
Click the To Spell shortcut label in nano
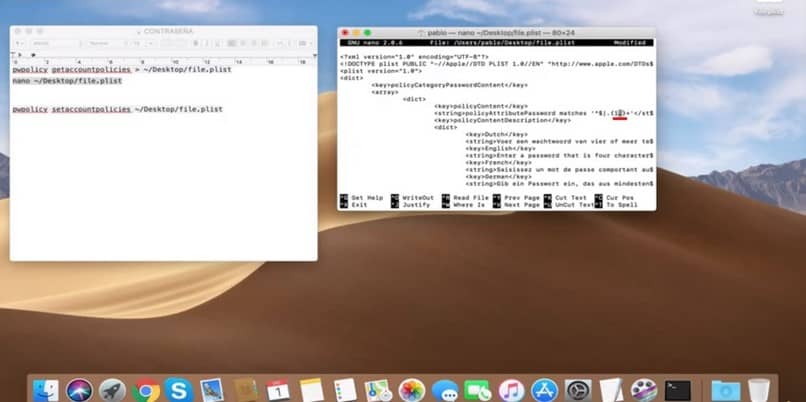coord(621,205)
